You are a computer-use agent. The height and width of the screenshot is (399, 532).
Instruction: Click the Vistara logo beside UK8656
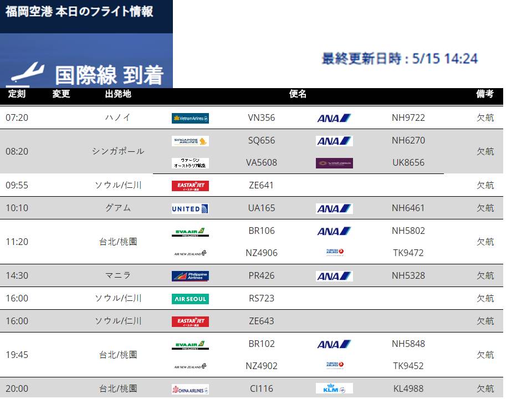[334, 163]
